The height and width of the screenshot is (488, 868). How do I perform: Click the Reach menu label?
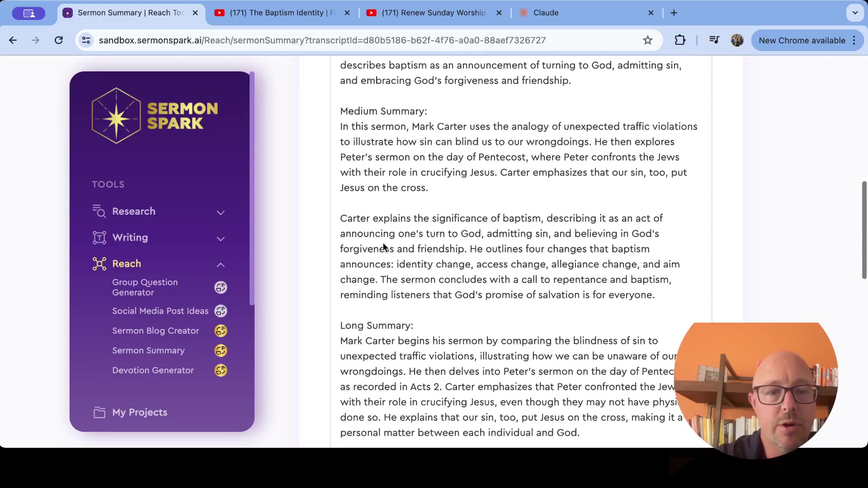pos(127,263)
